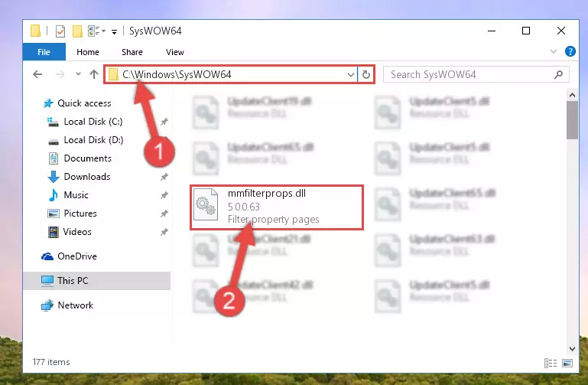Click version text 5.0.0.63
The image size is (588, 385).
point(243,207)
